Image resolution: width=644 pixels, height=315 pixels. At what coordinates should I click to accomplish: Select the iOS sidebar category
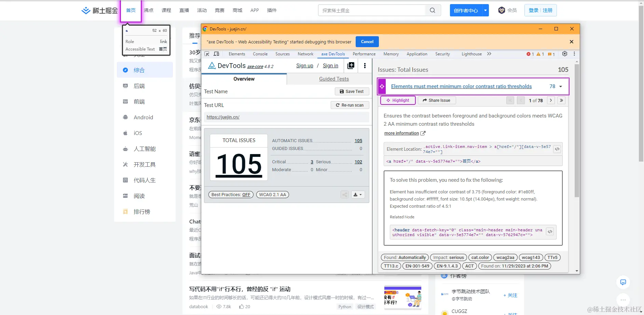click(x=145, y=133)
